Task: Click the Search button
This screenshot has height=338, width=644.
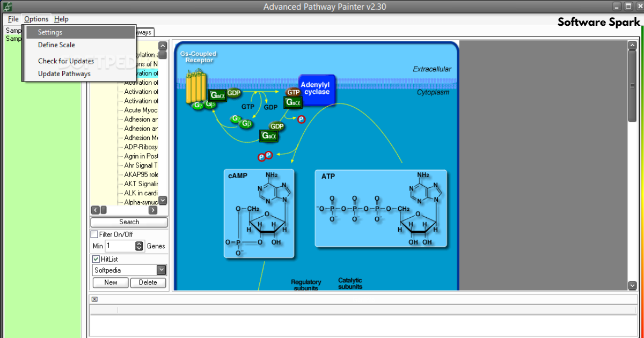Action: (129, 222)
